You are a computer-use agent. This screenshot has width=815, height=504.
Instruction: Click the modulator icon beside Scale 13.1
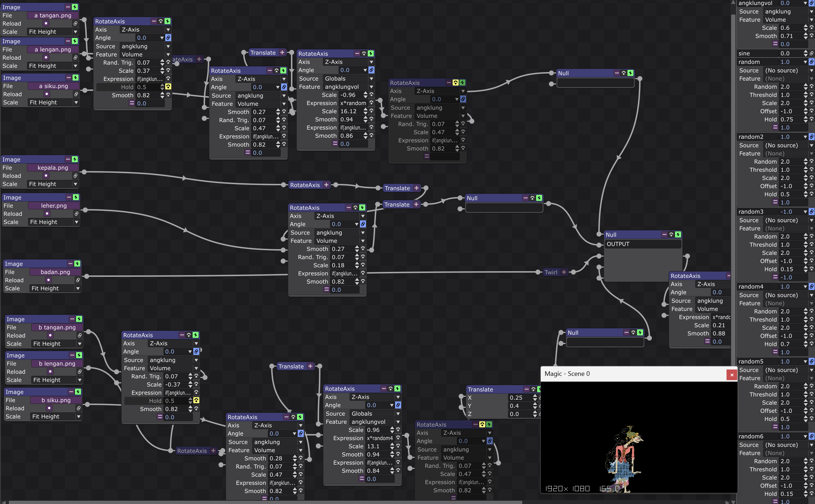pos(398,447)
